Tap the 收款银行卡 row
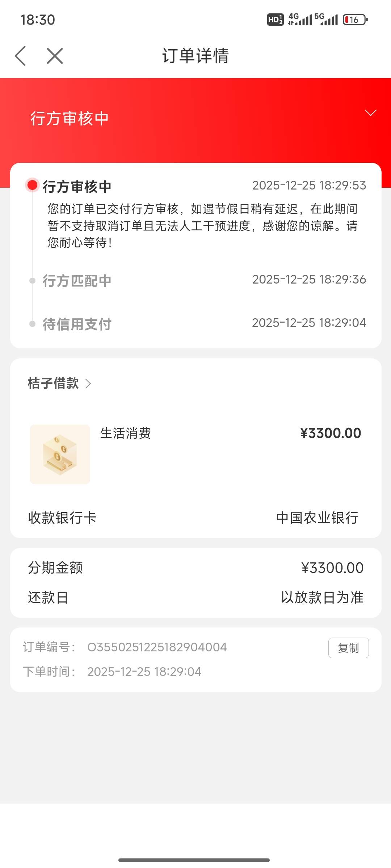 (195, 518)
